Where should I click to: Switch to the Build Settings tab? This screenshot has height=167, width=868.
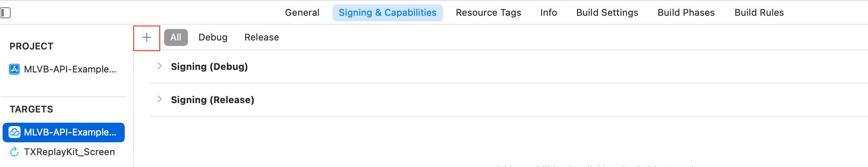pyautogui.click(x=607, y=13)
